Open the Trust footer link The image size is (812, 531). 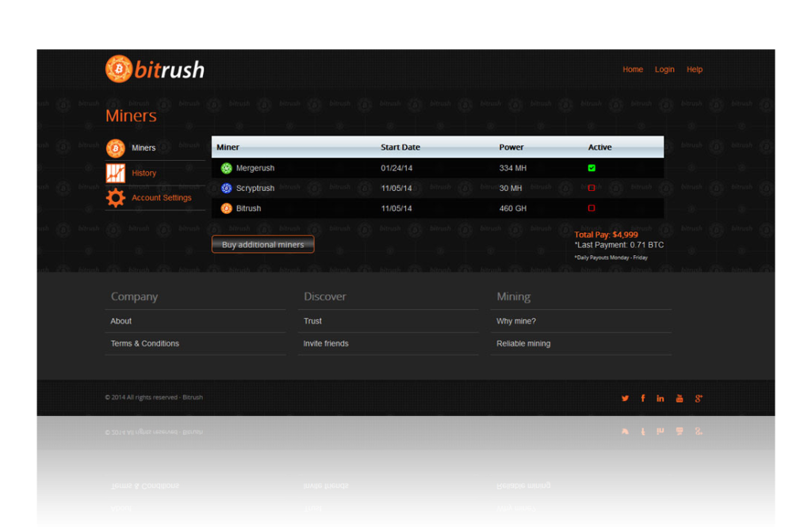(x=312, y=322)
